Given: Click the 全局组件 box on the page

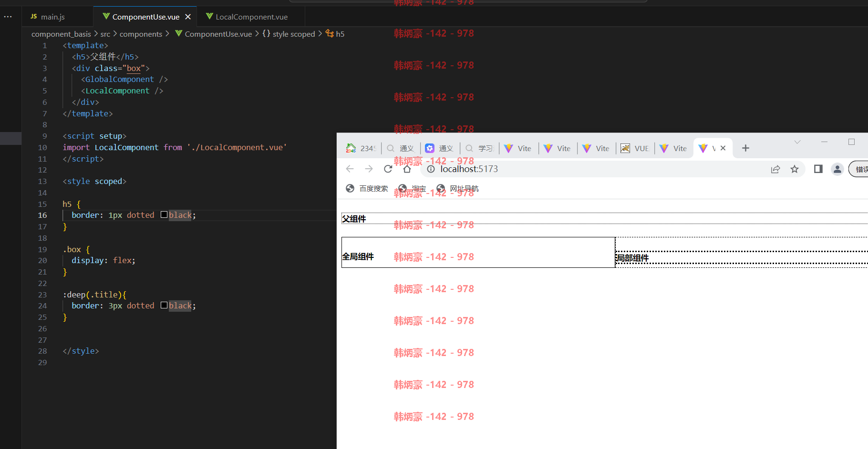Looking at the screenshot, I should 478,252.
